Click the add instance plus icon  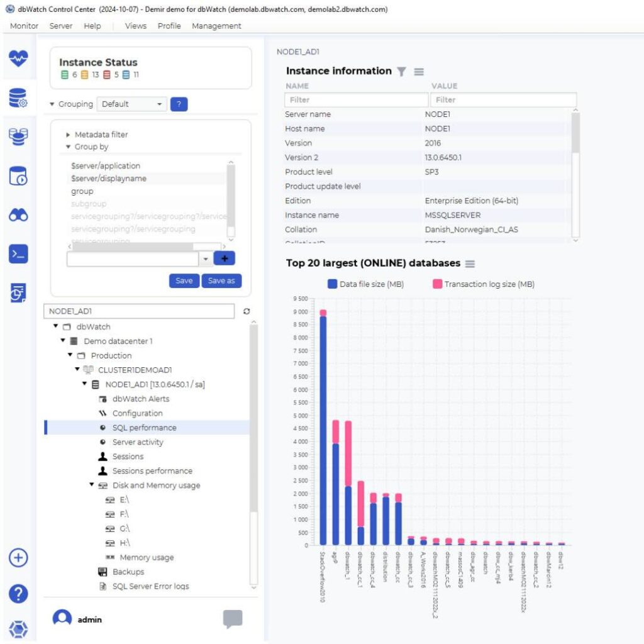click(x=18, y=557)
